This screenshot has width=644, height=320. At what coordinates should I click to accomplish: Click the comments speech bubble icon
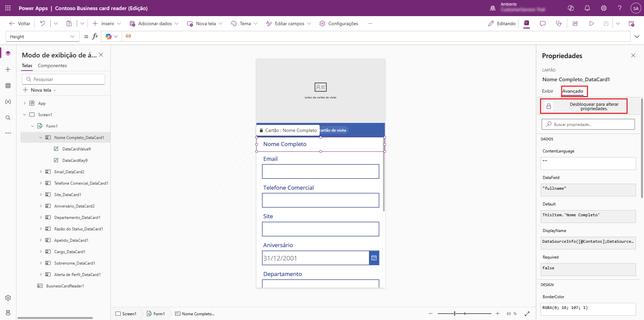[543, 24]
